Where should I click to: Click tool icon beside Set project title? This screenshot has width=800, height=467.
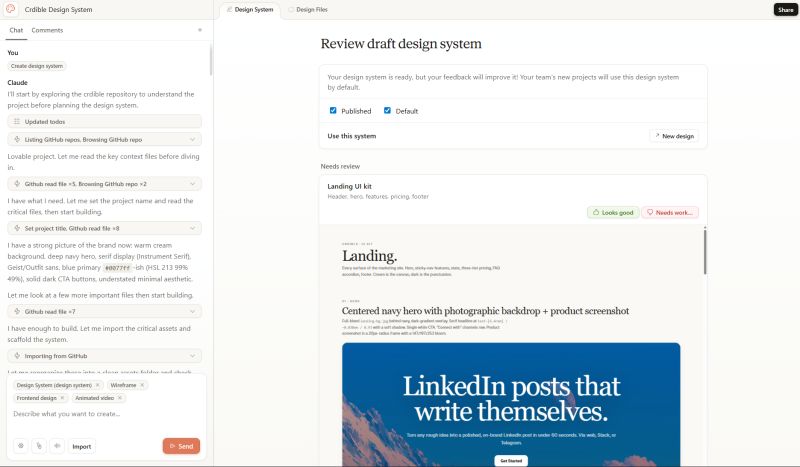[17, 228]
